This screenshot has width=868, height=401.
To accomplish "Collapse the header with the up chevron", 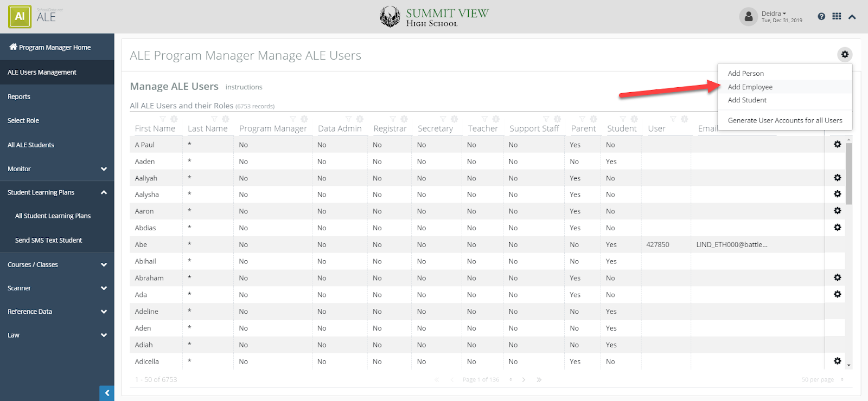I will (852, 17).
